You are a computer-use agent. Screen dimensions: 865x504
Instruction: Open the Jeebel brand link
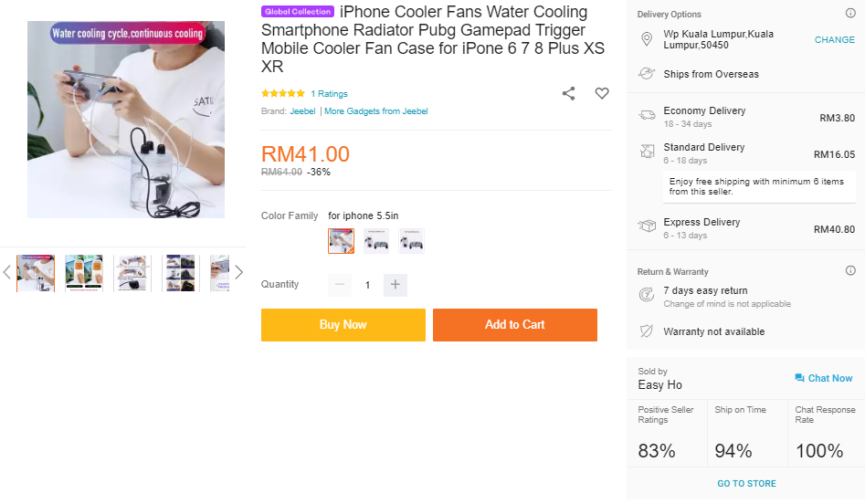[x=302, y=111]
